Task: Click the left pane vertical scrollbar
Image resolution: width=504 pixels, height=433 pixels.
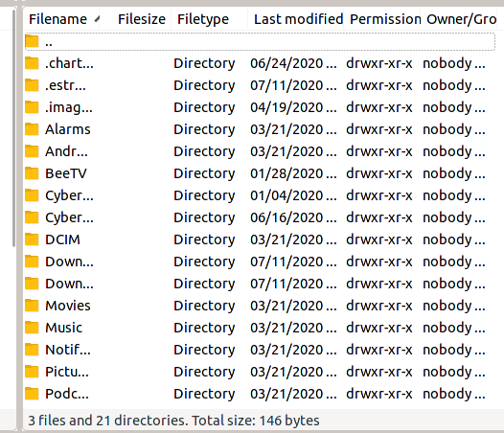Action: 13,128
